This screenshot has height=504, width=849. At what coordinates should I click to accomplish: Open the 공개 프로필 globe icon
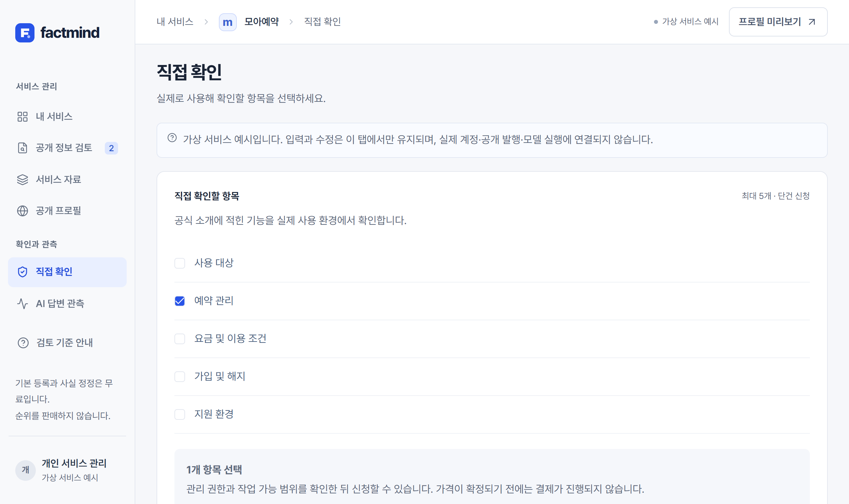point(23,211)
